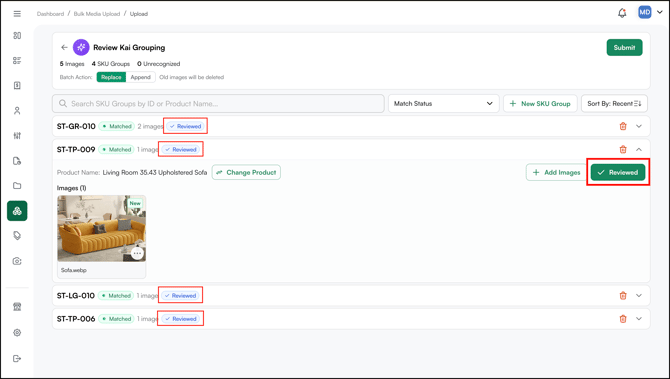Image resolution: width=670 pixels, height=379 pixels.
Task: Open the Match Status dropdown
Action: coord(444,103)
